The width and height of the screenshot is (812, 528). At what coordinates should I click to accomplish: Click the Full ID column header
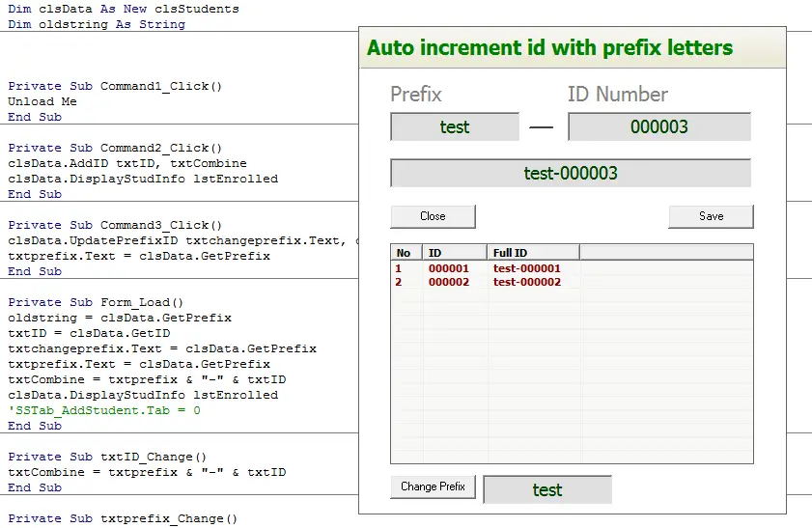(x=533, y=253)
